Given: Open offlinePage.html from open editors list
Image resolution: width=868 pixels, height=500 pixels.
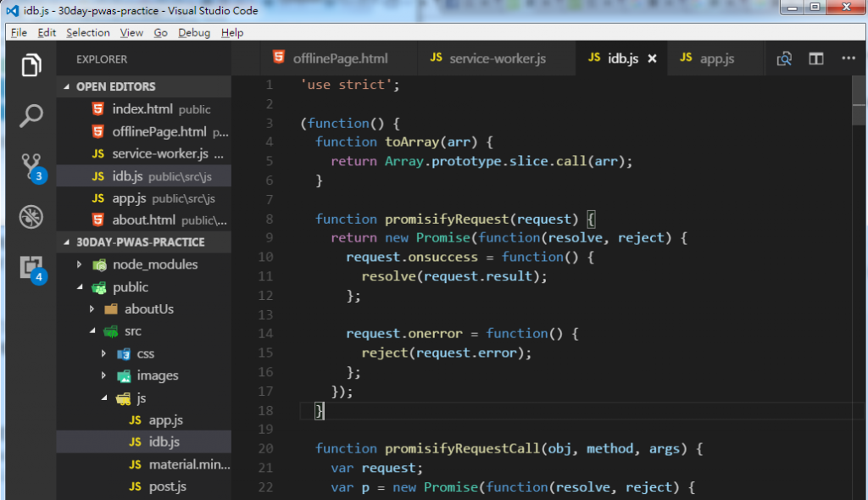Looking at the screenshot, I should 144,132.
